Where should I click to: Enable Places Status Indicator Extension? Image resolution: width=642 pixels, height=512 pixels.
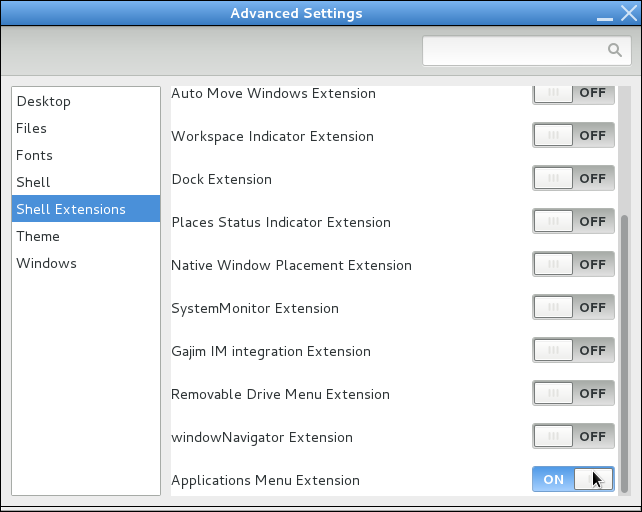pos(573,221)
